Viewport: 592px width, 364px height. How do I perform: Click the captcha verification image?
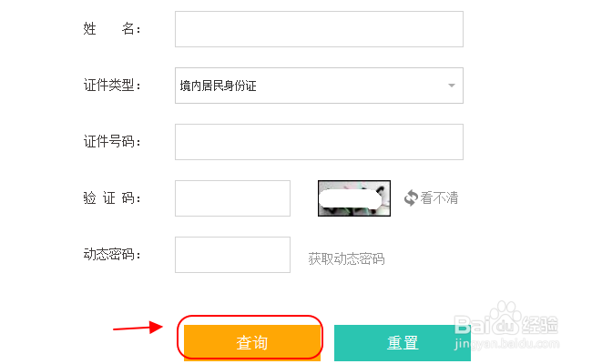(354, 198)
